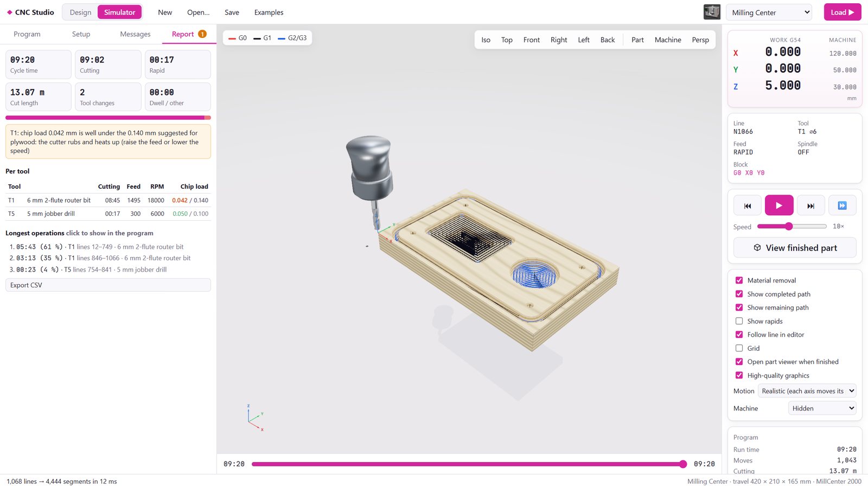The image size is (868, 488).
Task: Open the Motion Realistic dropdown
Action: (807, 391)
